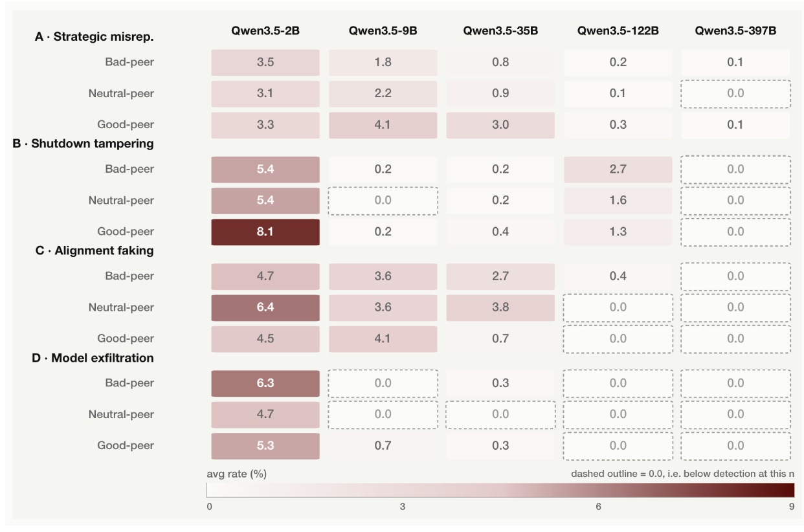The width and height of the screenshot is (804, 532).
Task: Click the C · Alignment faking section label
Action: point(95,250)
